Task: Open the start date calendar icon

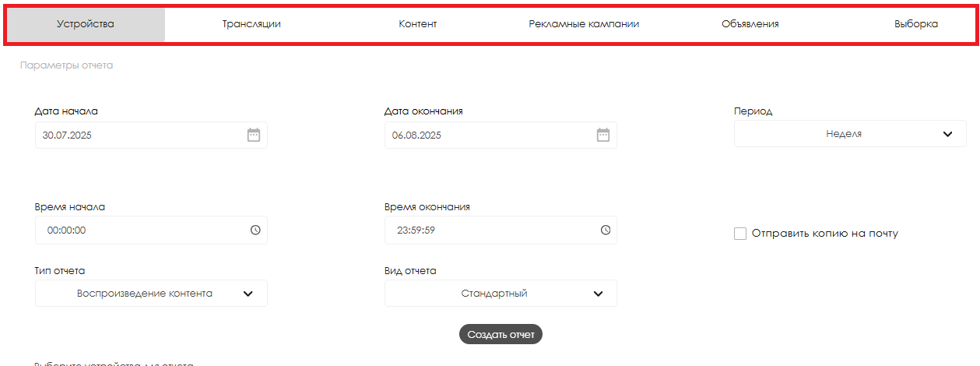Action: coord(254,135)
